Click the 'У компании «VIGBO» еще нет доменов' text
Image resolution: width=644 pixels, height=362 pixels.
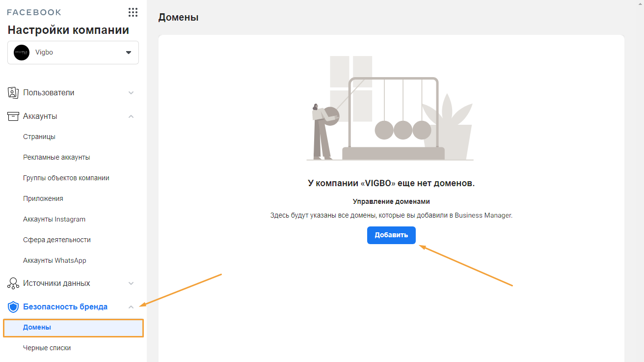pos(391,183)
